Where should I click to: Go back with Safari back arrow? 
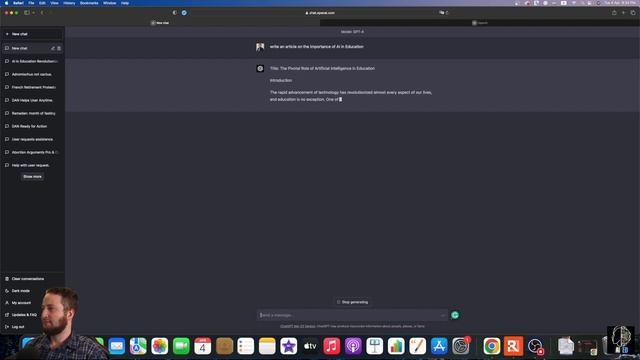(x=42, y=13)
